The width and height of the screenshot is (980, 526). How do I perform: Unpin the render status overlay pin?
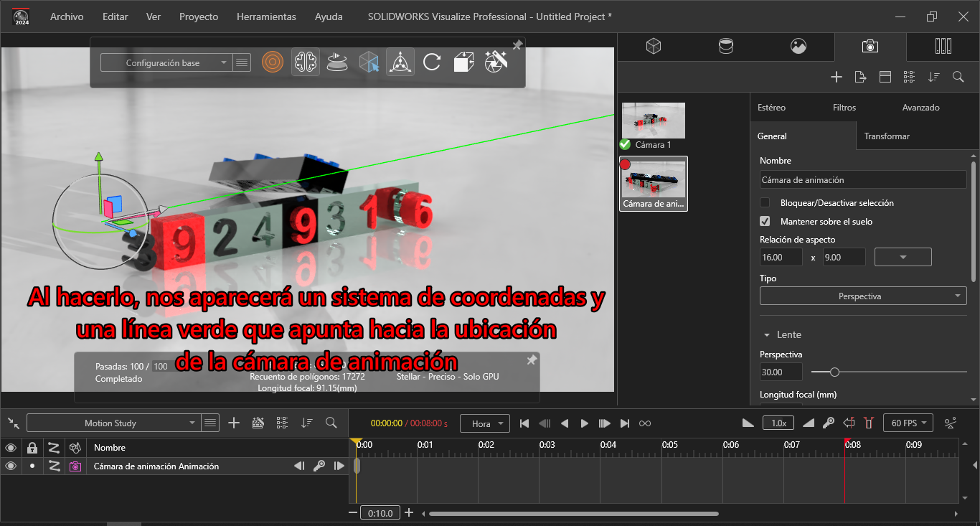[x=532, y=360]
